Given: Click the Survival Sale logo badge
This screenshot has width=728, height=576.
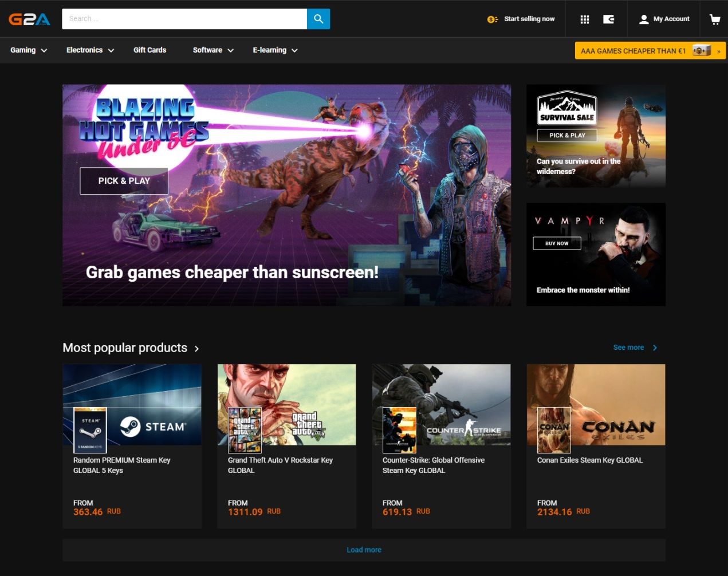Looking at the screenshot, I should 567,108.
